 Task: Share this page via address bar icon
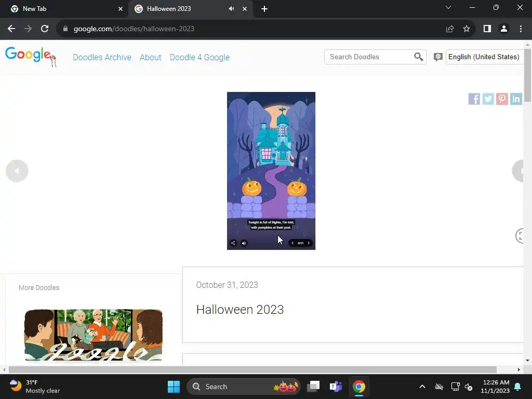coord(450,29)
